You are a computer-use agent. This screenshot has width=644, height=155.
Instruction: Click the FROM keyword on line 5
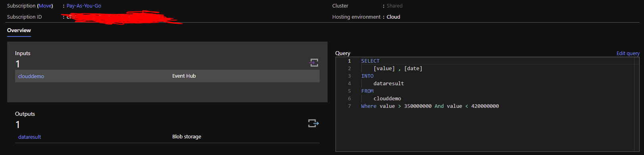coord(367,91)
